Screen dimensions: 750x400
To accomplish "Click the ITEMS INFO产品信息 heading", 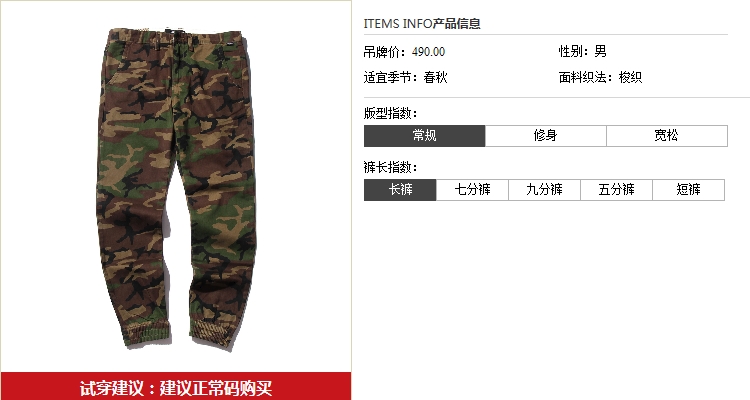I will point(422,23).
